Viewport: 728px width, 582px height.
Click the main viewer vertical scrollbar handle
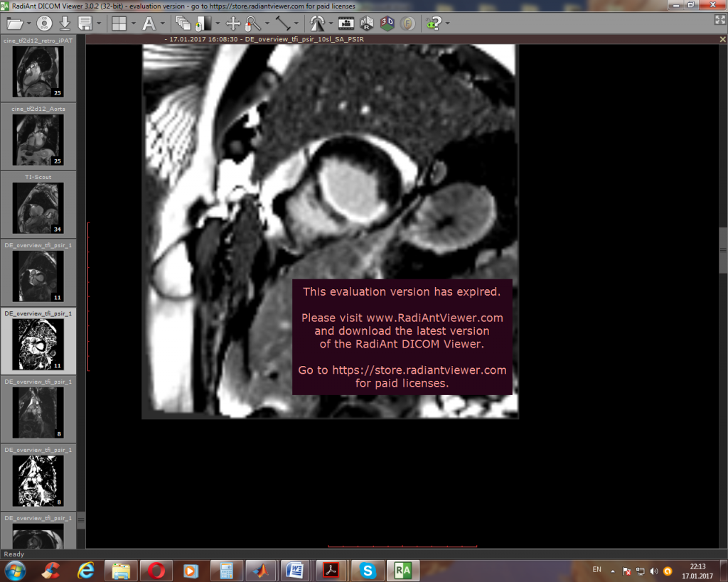tap(723, 251)
